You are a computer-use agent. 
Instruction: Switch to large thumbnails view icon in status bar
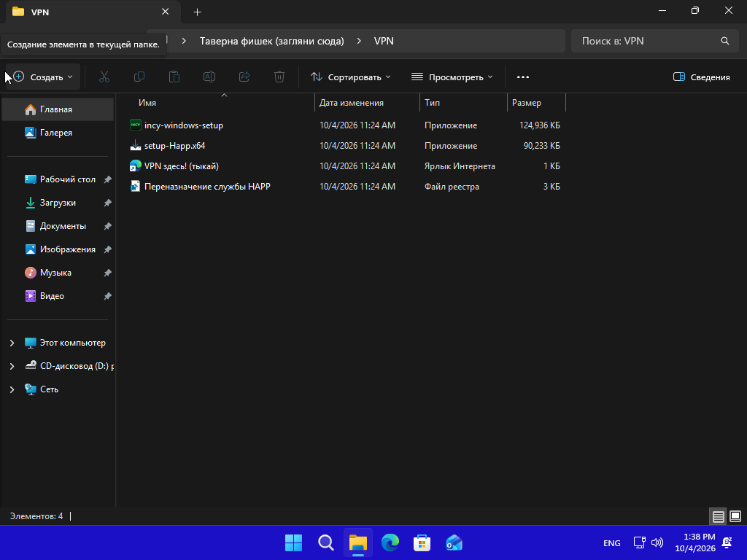pyautogui.click(x=735, y=516)
